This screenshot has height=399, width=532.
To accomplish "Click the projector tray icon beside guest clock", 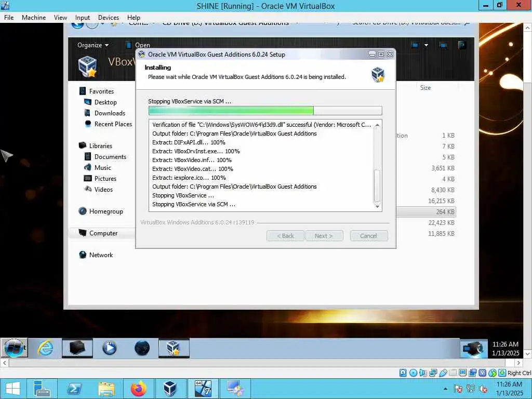I will pos(473,349).
